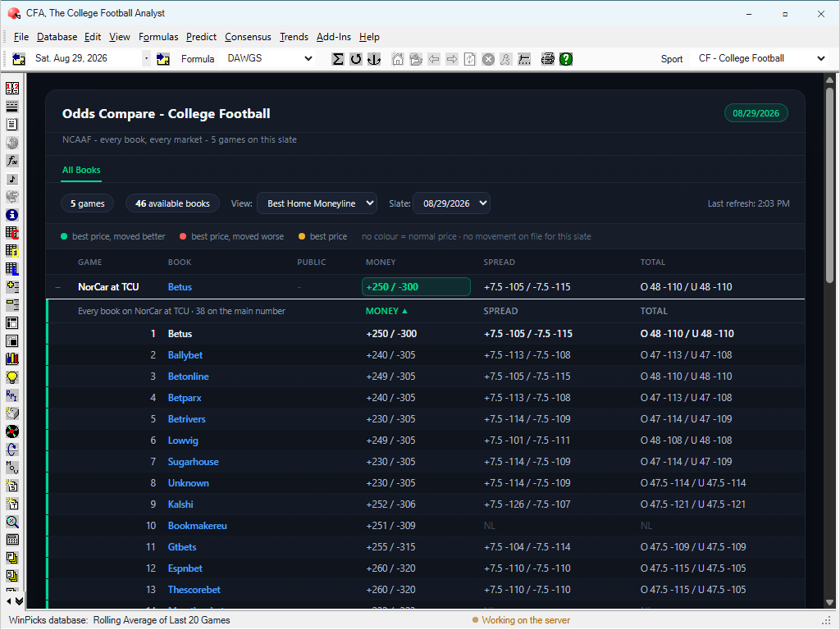Click the blue info icon in the sidebar
This screenshot has width=840, height=630.
pos(12,215)
